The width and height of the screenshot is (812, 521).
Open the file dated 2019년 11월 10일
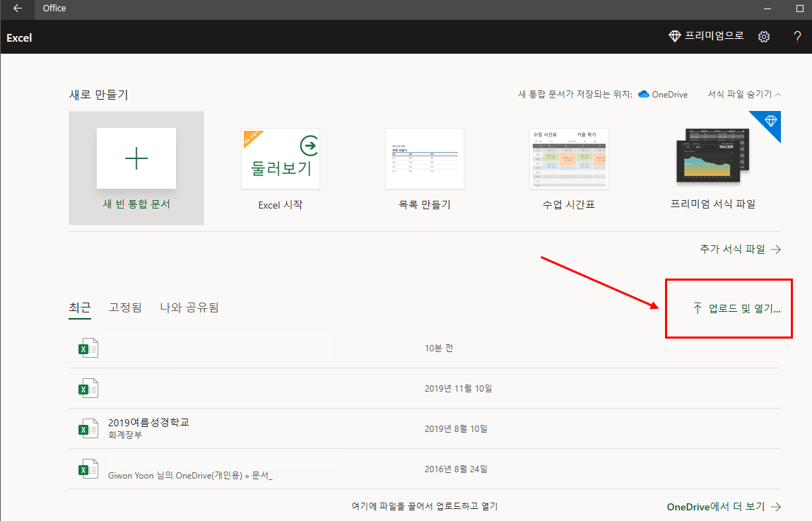point(425,388)
